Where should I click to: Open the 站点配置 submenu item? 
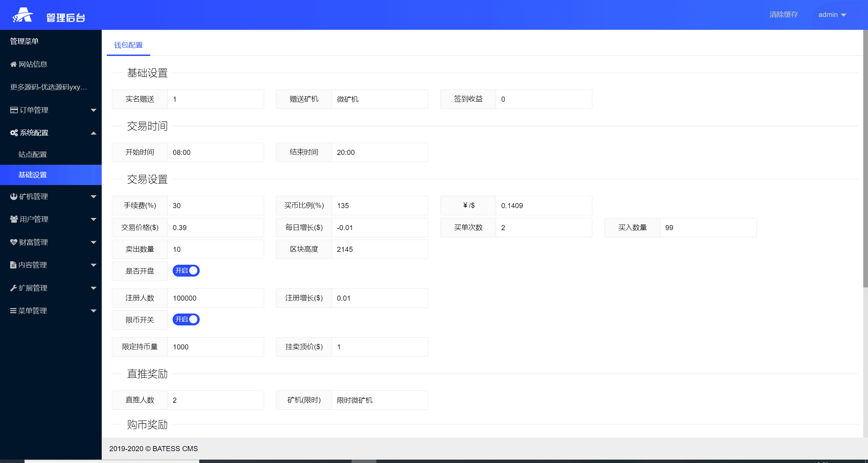point(33,155)
